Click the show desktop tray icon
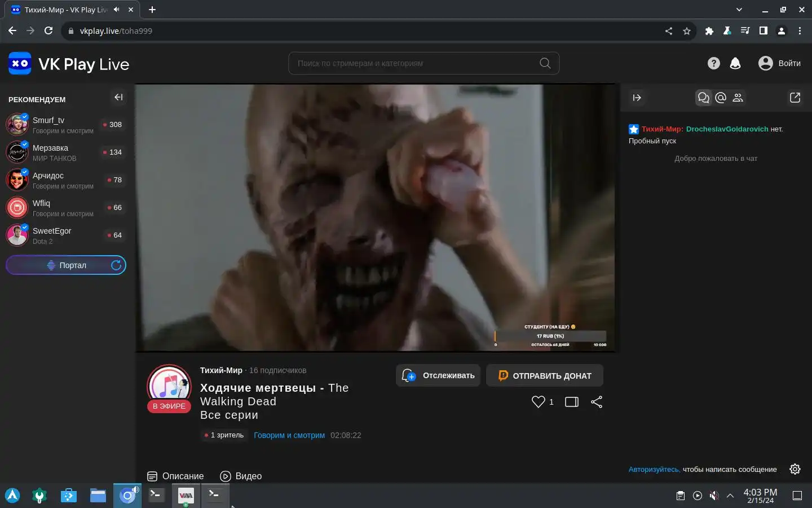Image resolution: width=812 pixels, height=508 pixels. 797,496
